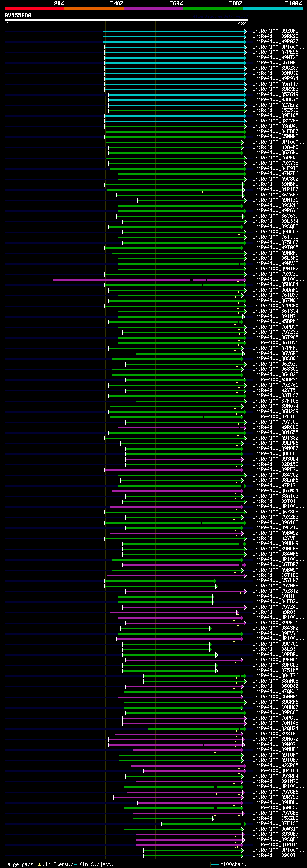Viewport: 307px width, 868px height.
Task: Click the magenta arrowhead for Q9SUD4
Action: point(242,459)
